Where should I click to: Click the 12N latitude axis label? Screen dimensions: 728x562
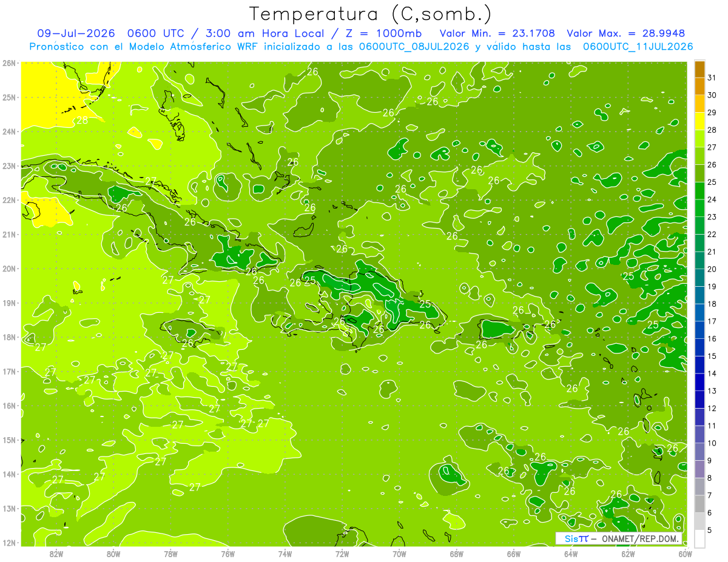point(9,543)
